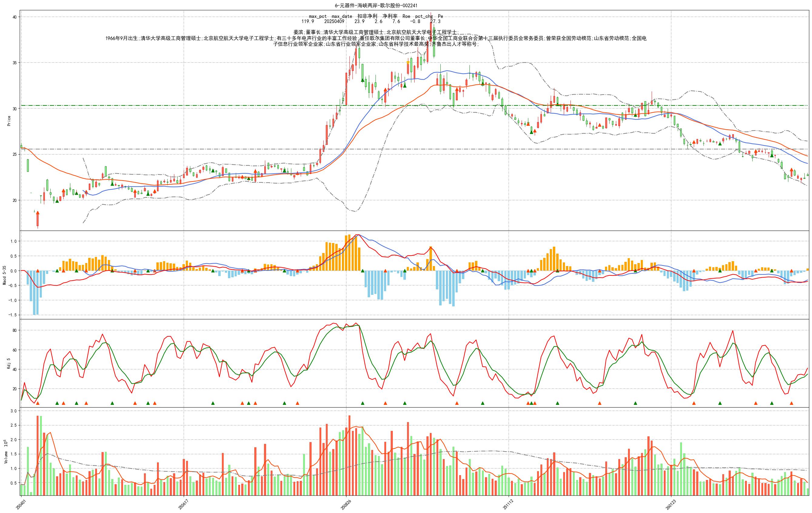The image size is (812, 513).
Task: Click the -1.5 tick on MACD axis
Action: (13, 315)
